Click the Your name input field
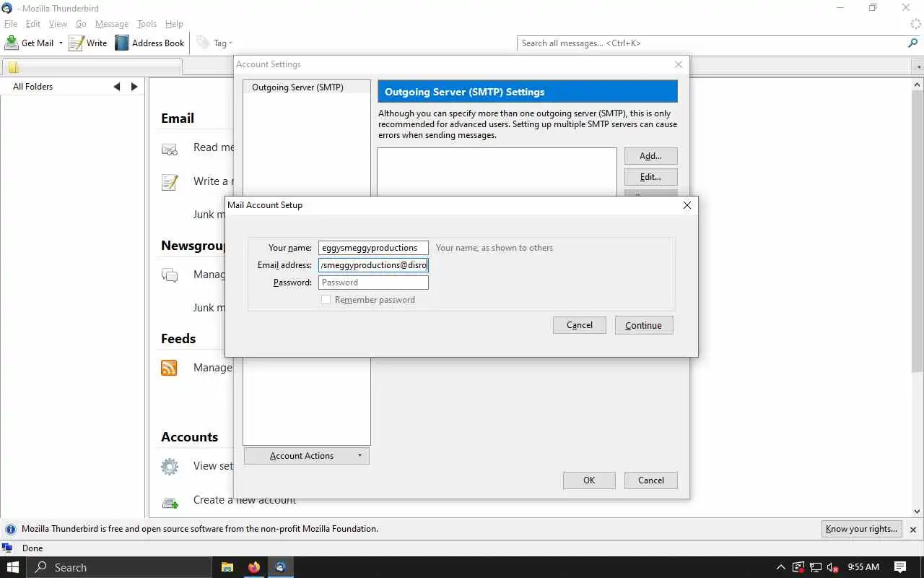The image size is (924, 578). pos(373,248)
